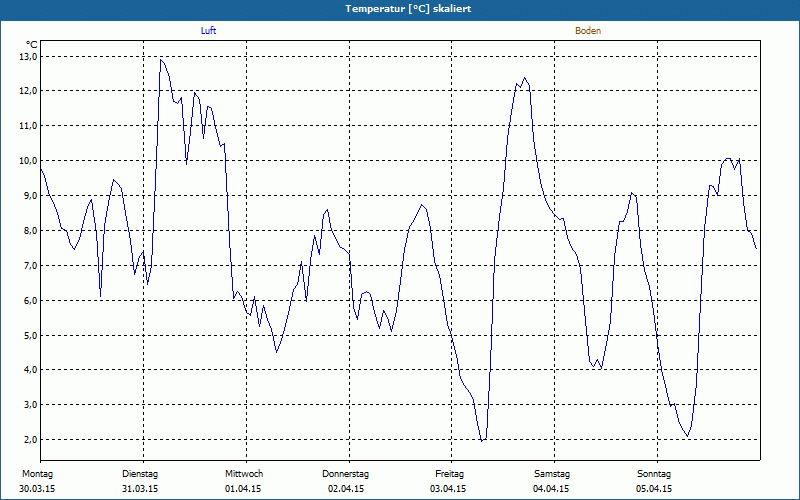Click the 9,0 y-axis value

click(31, 196)
